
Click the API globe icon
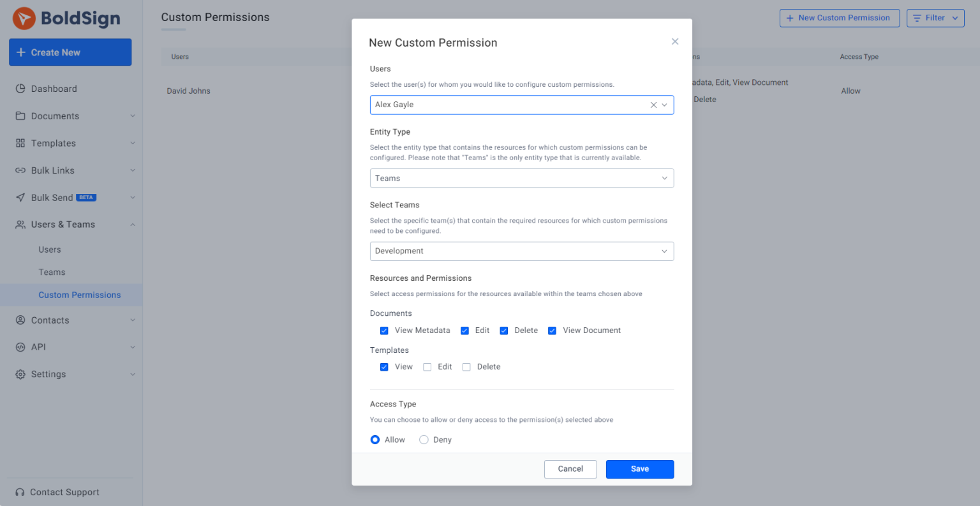[x=20, y=346]
